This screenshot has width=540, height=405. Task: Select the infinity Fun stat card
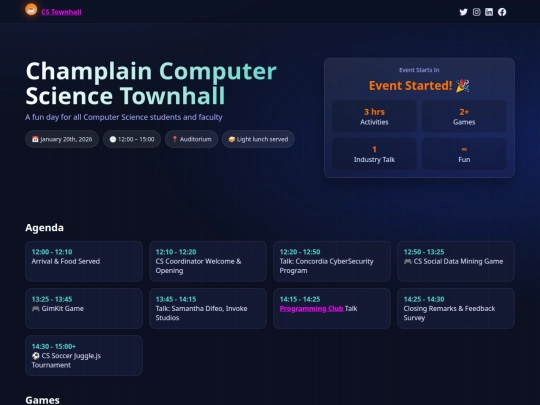coord(464,154)
